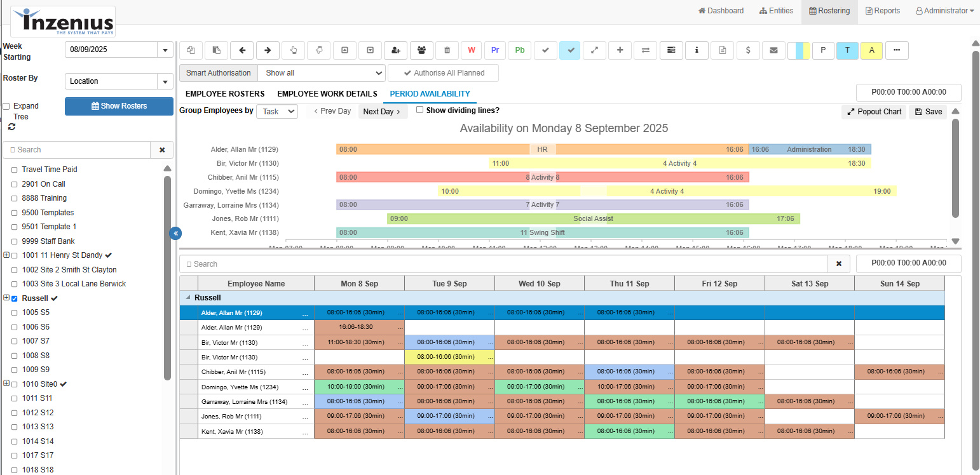Click the yellow A colour toolbar button
The width and height of the screenshot is (980, 475).
pos(871,50)
